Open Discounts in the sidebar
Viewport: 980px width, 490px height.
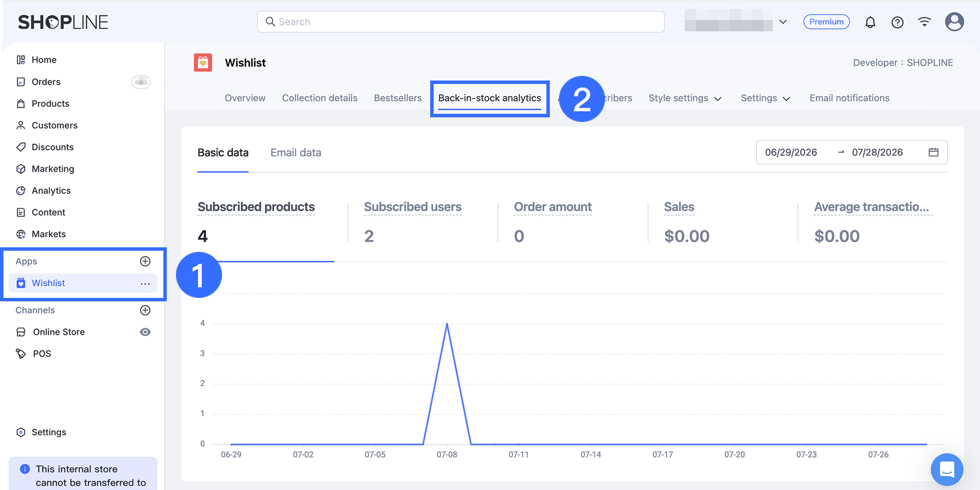tap(53, 147)
